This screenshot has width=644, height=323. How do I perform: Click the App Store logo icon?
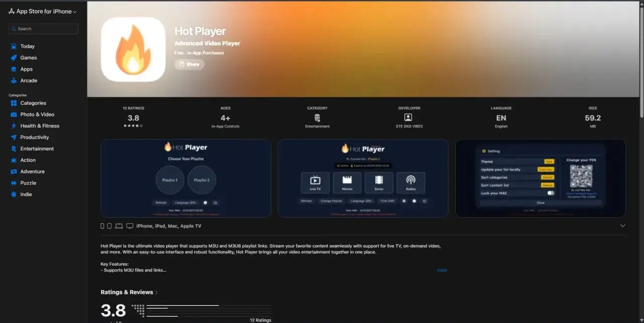coord(11,11)
